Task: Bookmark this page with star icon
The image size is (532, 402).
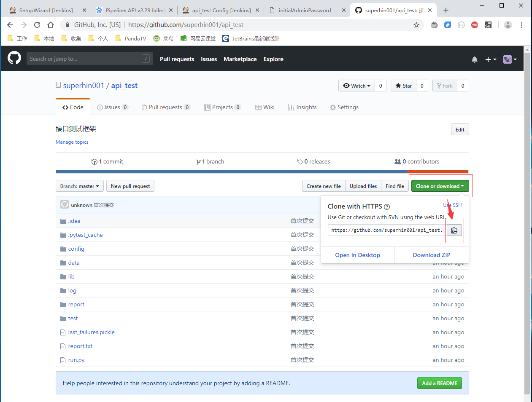Action: click(416, 25)
